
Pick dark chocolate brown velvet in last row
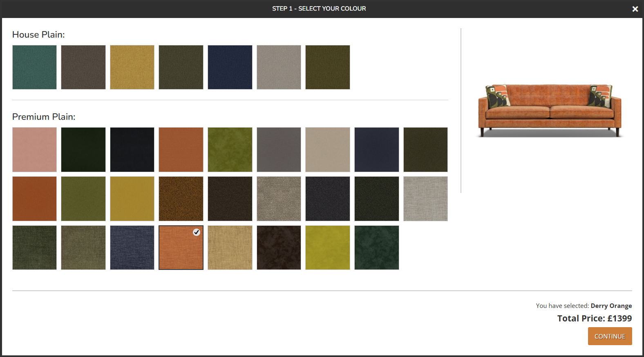pos(279,247)
